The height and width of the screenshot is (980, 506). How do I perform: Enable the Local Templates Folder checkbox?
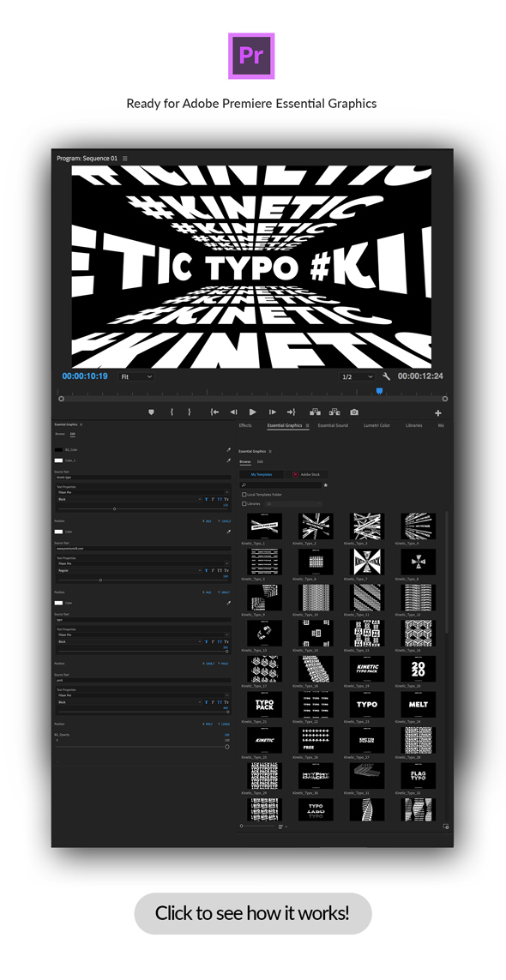(x=244, y=495)
